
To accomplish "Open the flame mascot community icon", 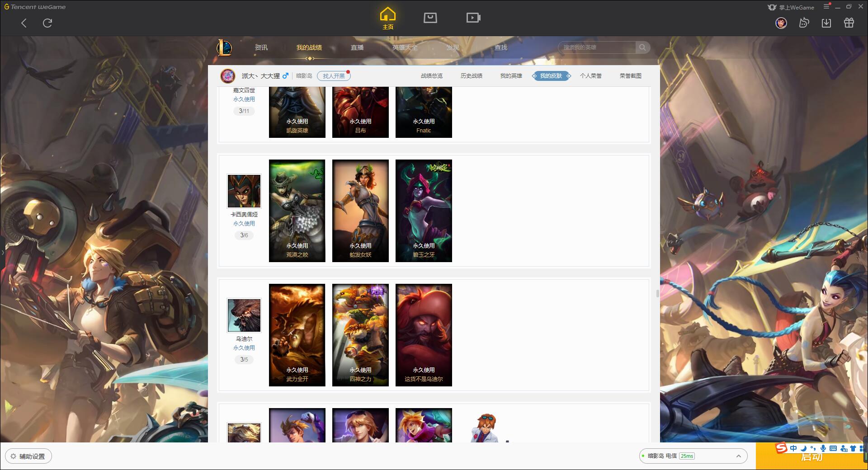I will [x=804, y=23].
